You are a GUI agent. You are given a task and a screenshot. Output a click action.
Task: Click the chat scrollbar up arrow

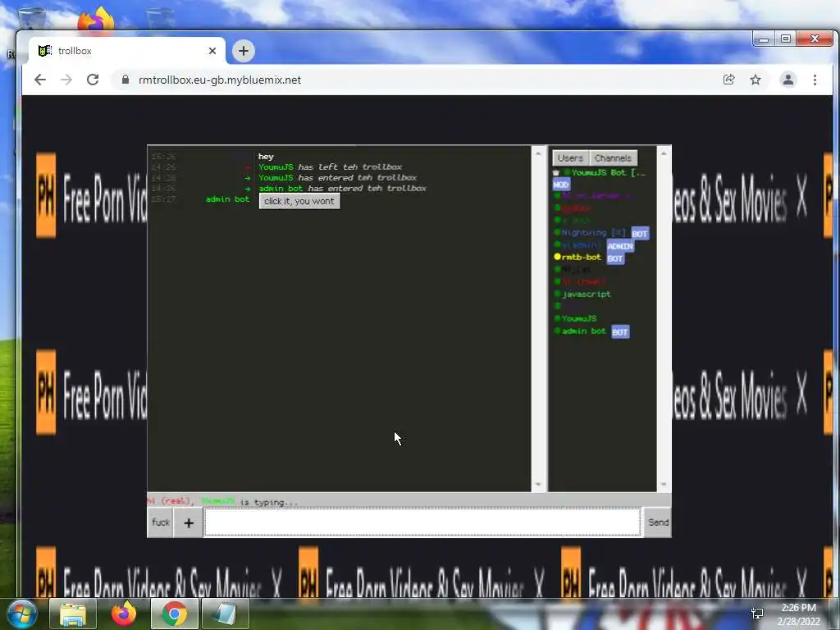coord(538,153)
